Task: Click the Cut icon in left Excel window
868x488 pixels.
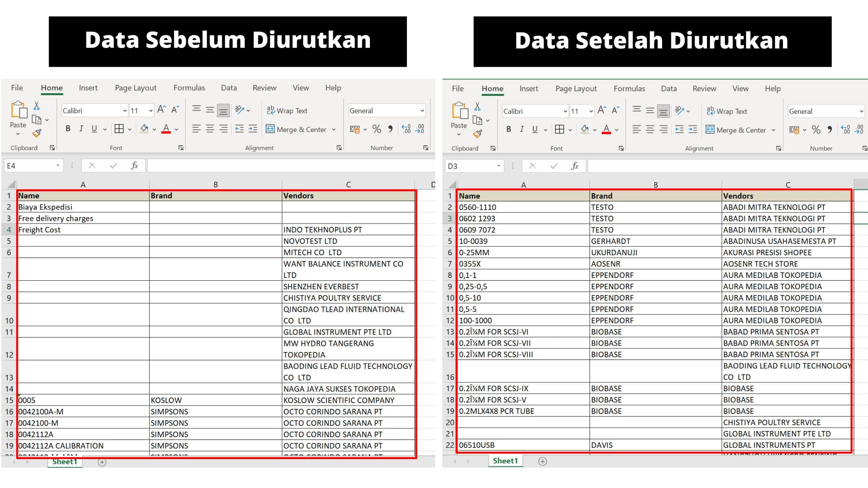Action: click(x=37, y=106)
